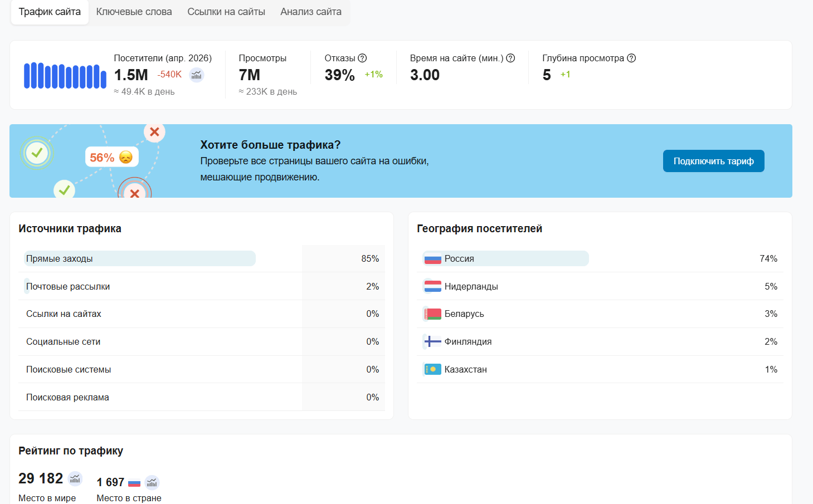Open the Ссылки на сайты tab
The width and height of the screenshot is (813, 504).
(226, 12)
